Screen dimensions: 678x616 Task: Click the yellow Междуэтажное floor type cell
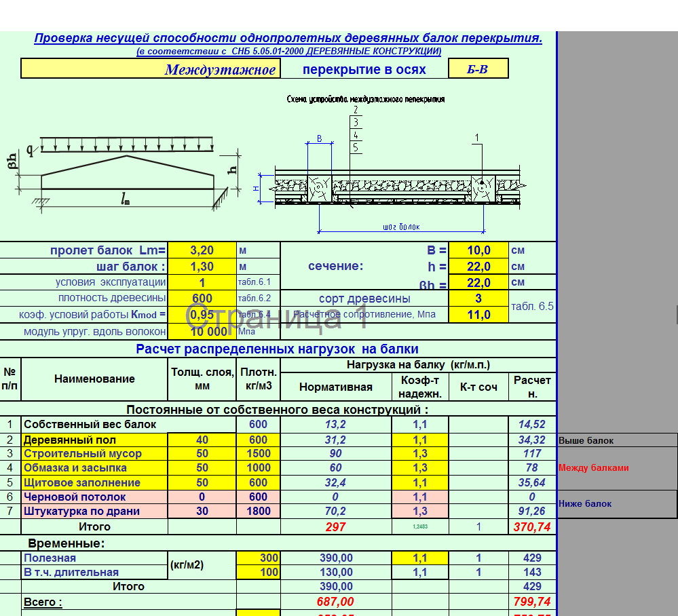click(151, 69)
